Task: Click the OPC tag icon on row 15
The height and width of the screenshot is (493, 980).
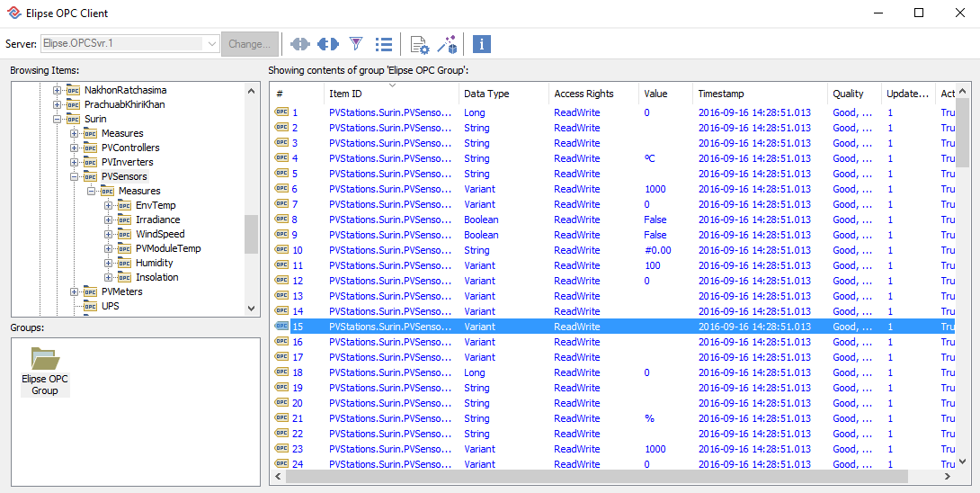Action: (281, 327)
